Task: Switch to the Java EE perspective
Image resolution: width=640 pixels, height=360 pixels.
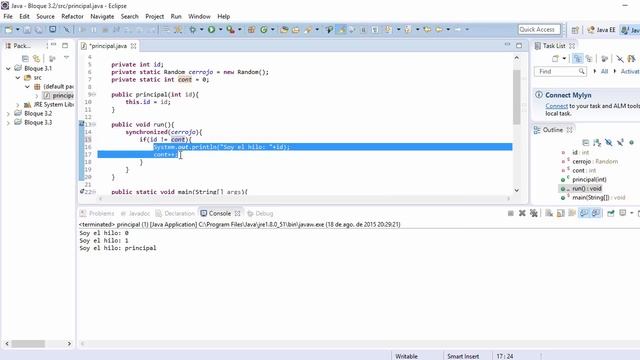Action: pos(601,30)
